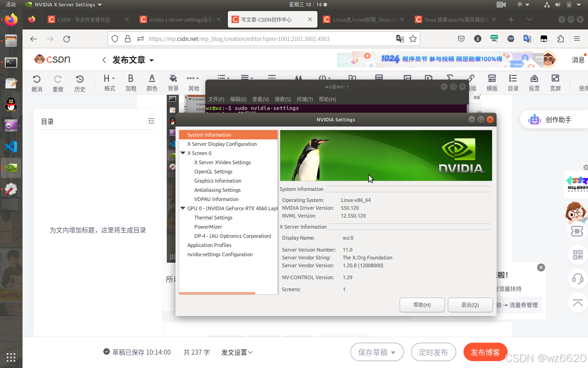The image size is (588, 368).
Task: Open the 终端(T) terminal menu
Action: pyautogui.click(x=305, y=99)
